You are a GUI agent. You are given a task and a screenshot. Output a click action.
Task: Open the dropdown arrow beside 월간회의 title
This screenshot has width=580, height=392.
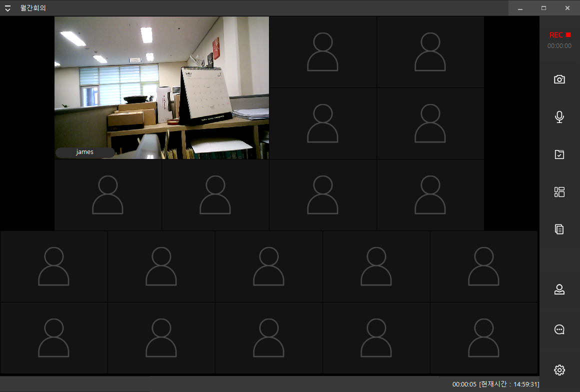tap(8, 8)
